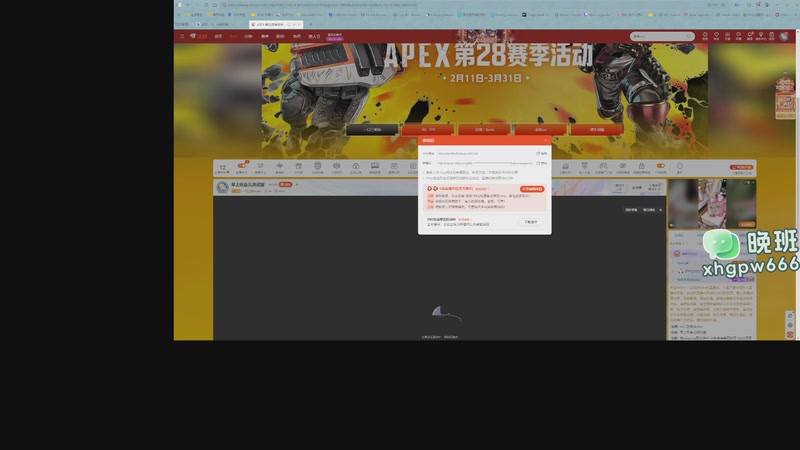Select the last red banner tab
Image resolution: width=800 pixels, height=450 pixels.
click(x=597, y=130)
